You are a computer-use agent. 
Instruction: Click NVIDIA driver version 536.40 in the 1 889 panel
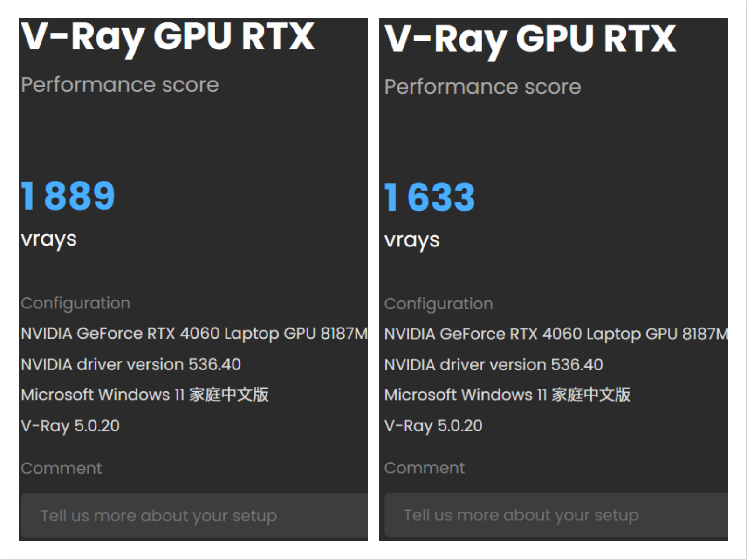131,364
